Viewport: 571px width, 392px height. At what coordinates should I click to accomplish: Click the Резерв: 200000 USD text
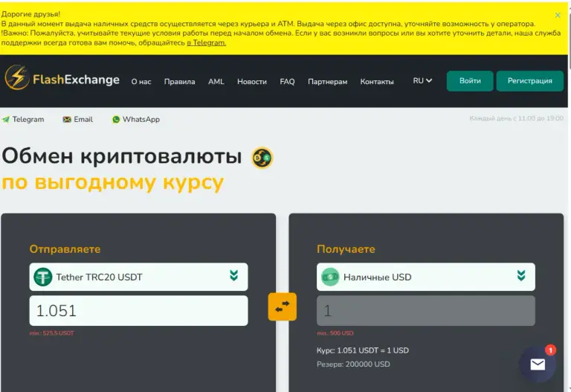pos(353,364)
